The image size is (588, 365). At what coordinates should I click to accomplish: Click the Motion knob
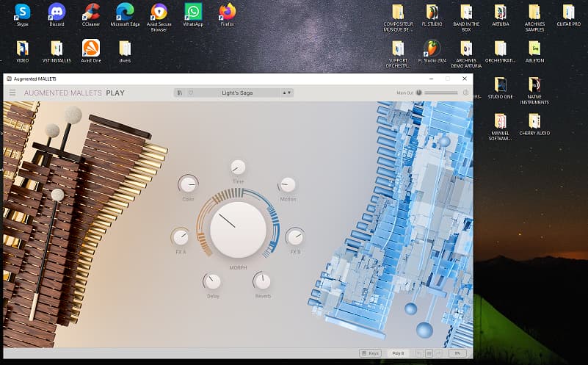point(288,184)
